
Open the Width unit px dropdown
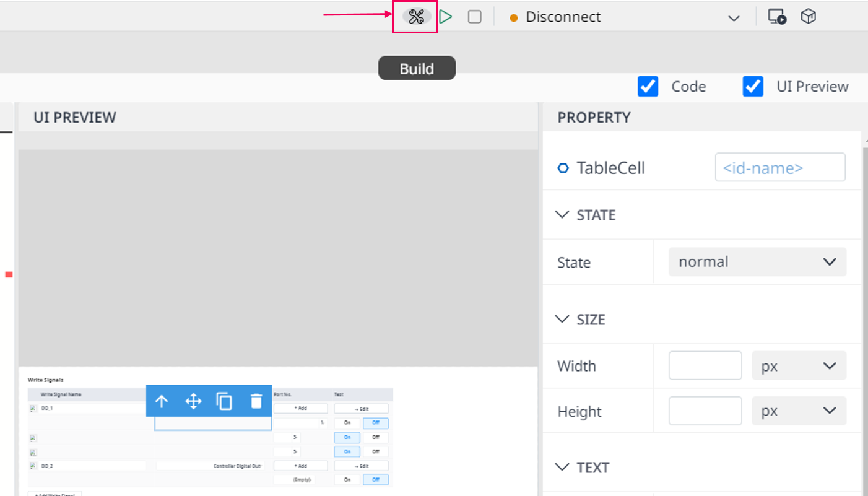click(x=799, y=365)
